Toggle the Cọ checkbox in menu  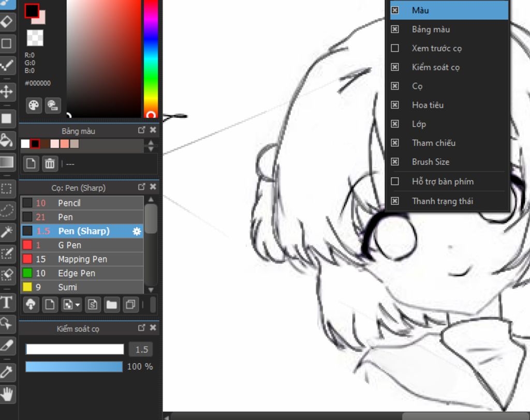[395, 86]
